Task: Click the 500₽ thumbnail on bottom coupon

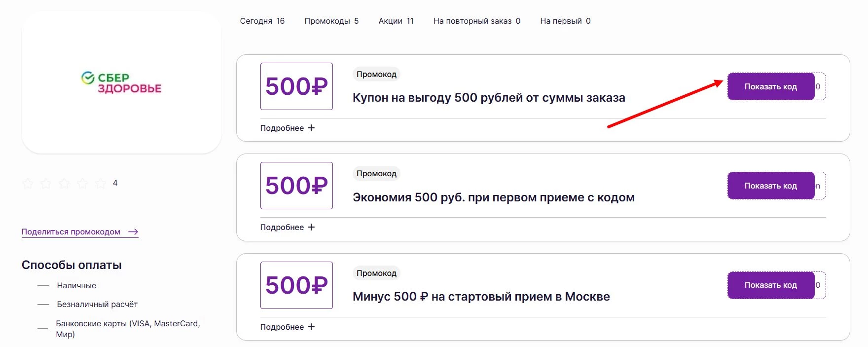Action: 296,285
